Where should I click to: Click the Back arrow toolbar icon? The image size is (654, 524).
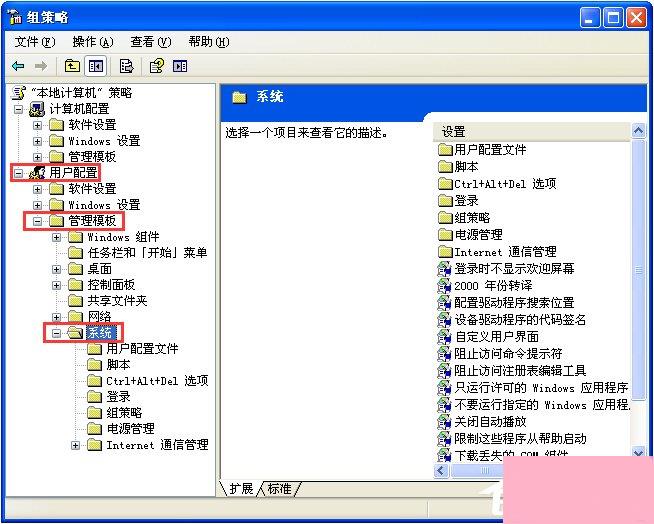[x=18, y=66]
